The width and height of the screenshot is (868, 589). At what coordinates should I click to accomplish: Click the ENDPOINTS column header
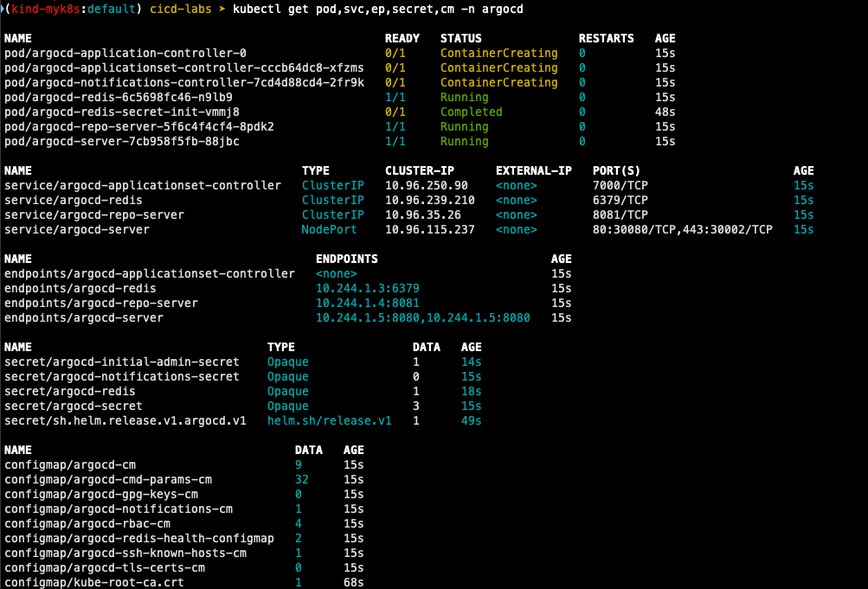tap(346, 259)
